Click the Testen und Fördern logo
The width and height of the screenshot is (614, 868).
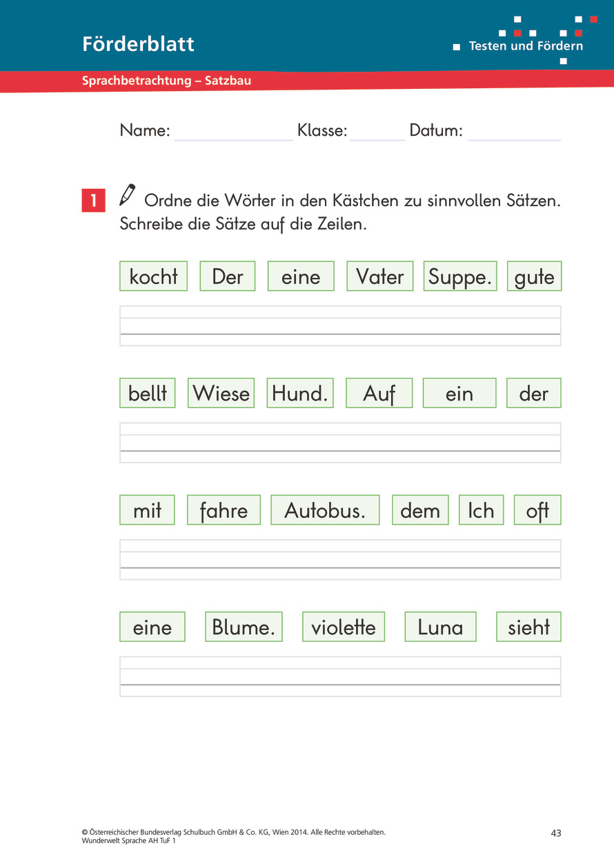click(526, 40)
